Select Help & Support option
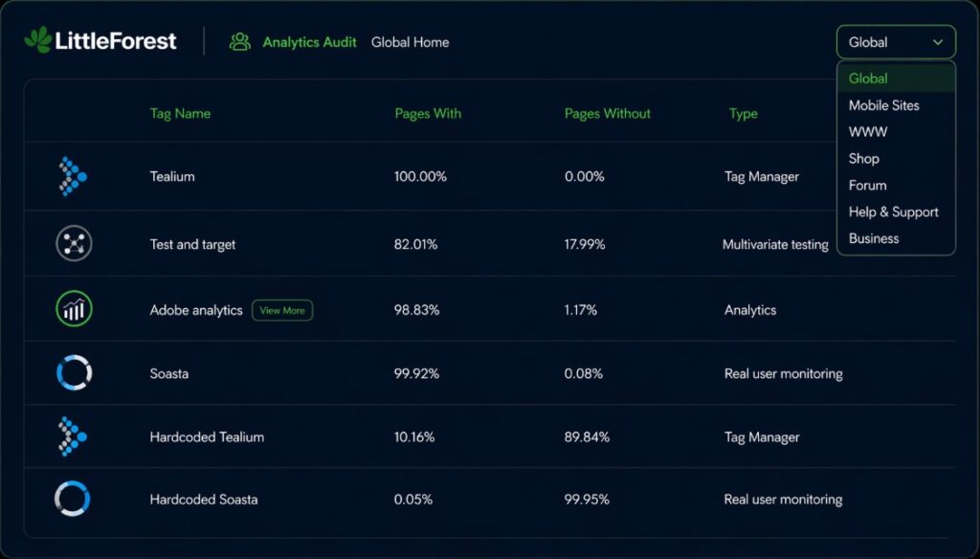980x559 pixels. 893,212
